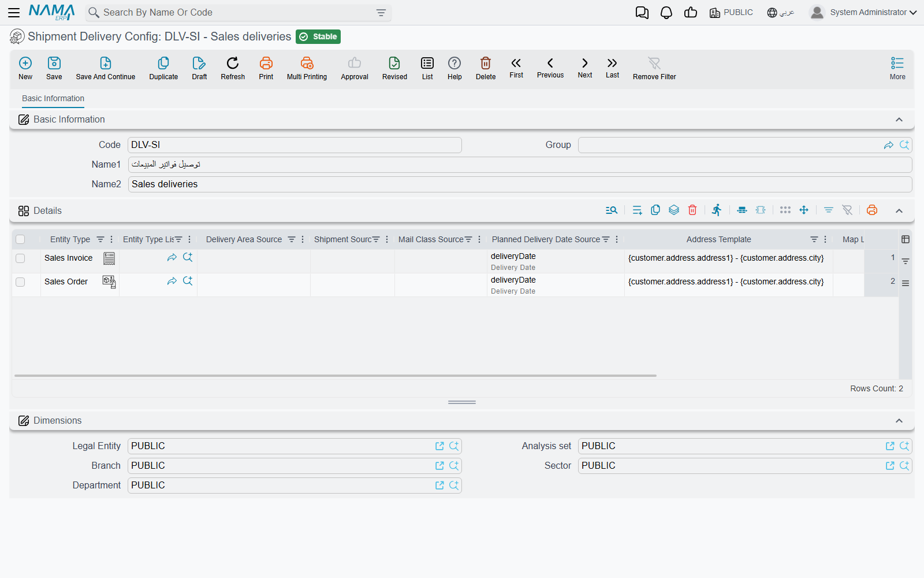Screen dimensions: 924x578
Task: Open the Entity Type column options menu
Action: point(111,239)
